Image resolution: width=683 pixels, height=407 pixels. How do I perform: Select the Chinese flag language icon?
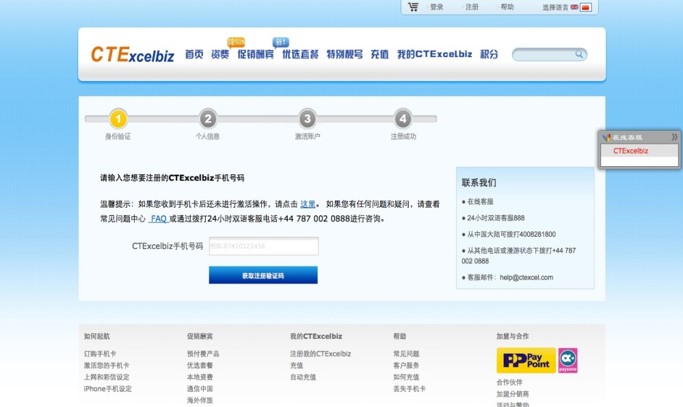click(x=585, y=7)
